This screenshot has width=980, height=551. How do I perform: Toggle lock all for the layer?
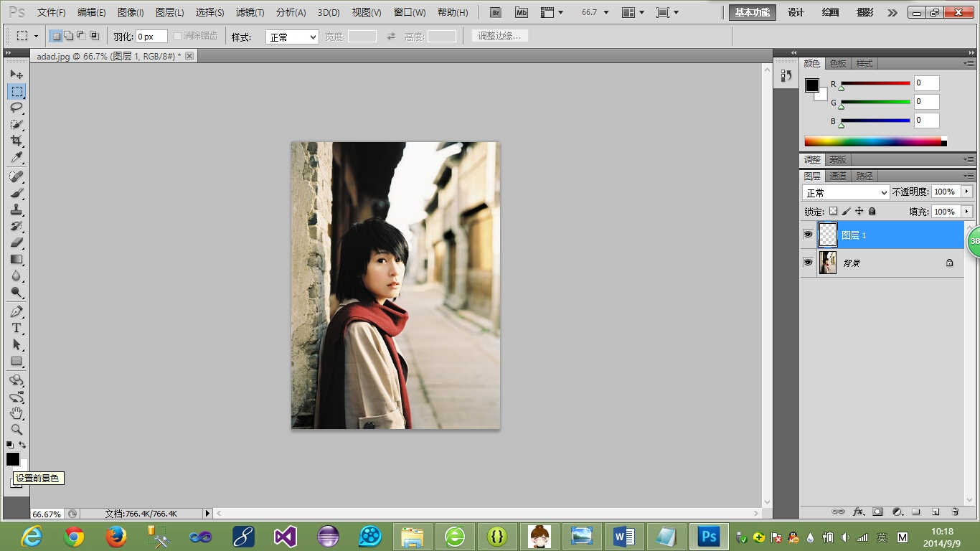pos(872,212)
